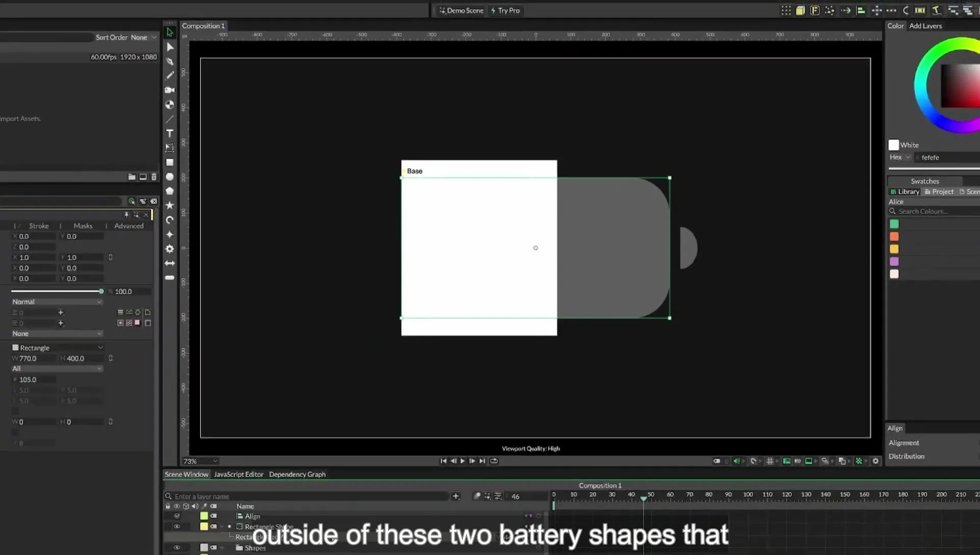Click the opacity slider handle
Screen dimensions: 980x555
101,291
